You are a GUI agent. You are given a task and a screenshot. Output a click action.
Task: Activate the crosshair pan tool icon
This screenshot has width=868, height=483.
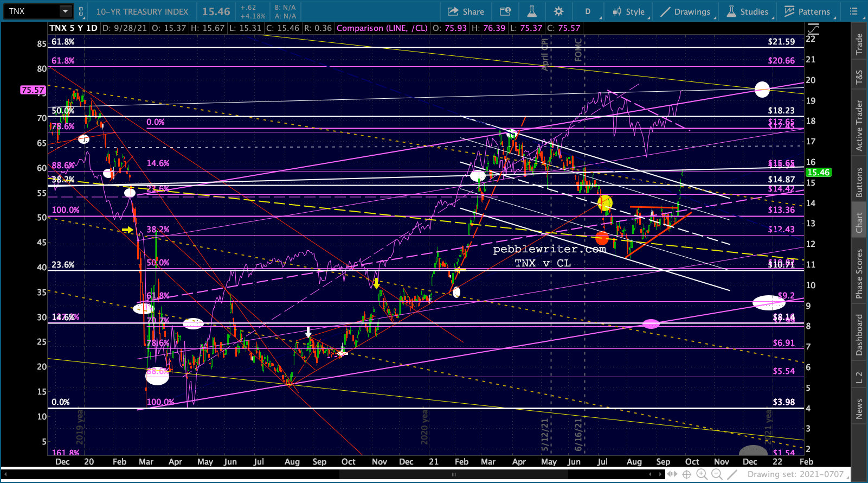tap(686, 474)
